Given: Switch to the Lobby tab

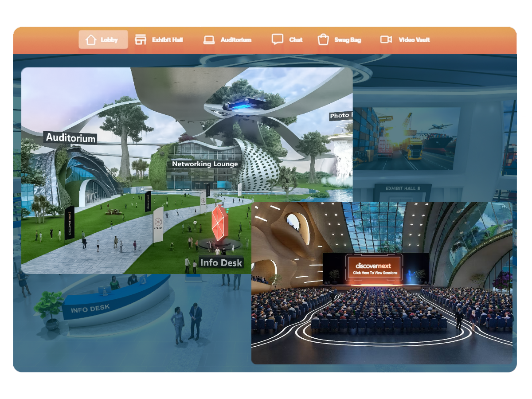Looking at the screenshot, I should [x=103, y=39].
